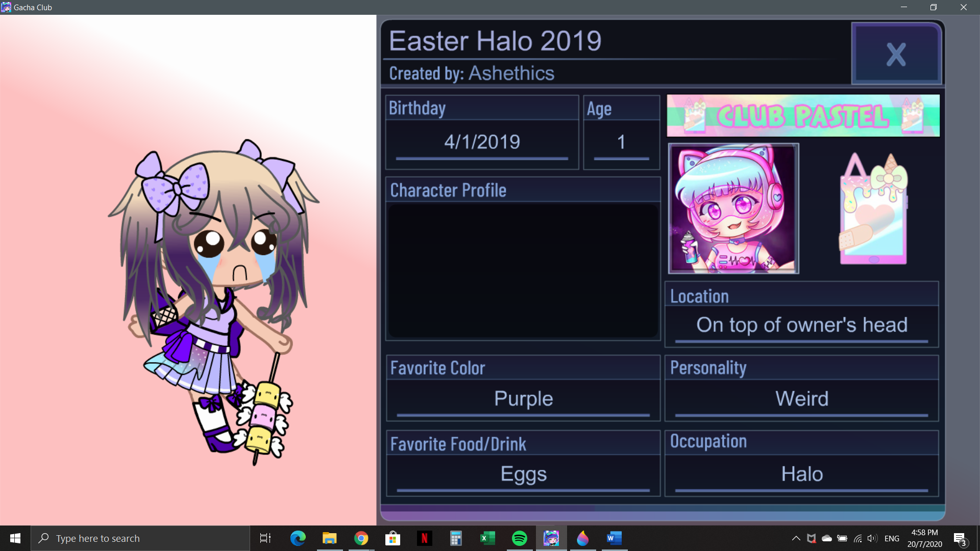Viewport: 980px width, 551px height.
Task: Open Google Chrome from the taskbar
Action: coord(361,538)
